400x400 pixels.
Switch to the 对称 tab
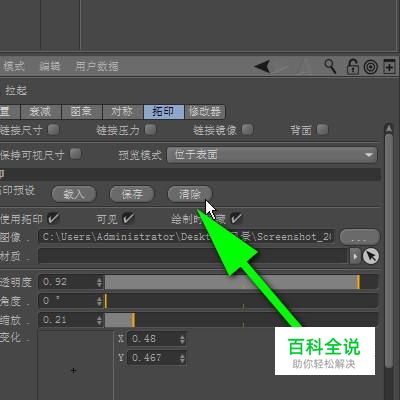[123, 112]
